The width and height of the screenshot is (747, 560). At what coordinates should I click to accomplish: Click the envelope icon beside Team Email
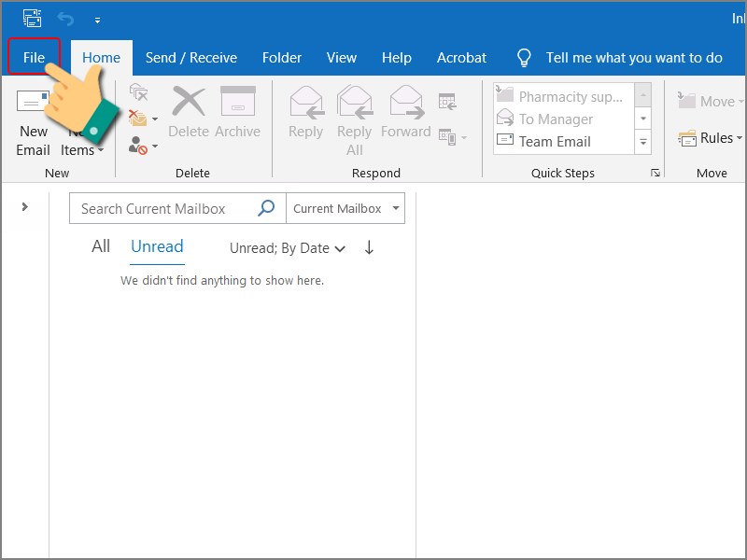[505, 140]
